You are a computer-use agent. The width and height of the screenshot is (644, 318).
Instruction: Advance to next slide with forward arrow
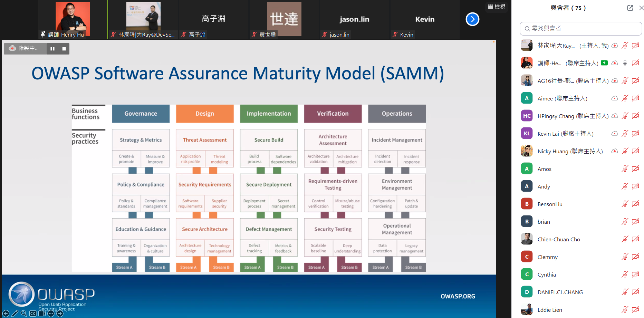[60, 314]
